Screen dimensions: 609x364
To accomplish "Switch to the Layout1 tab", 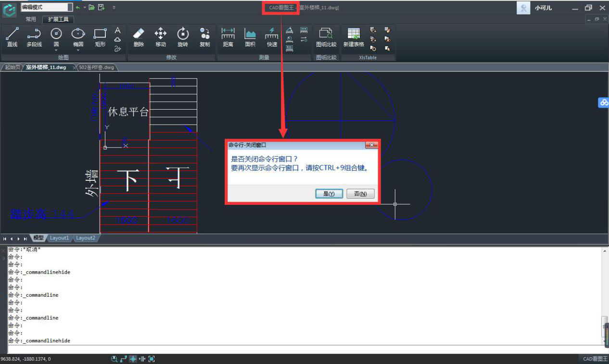I will [60, 238].
